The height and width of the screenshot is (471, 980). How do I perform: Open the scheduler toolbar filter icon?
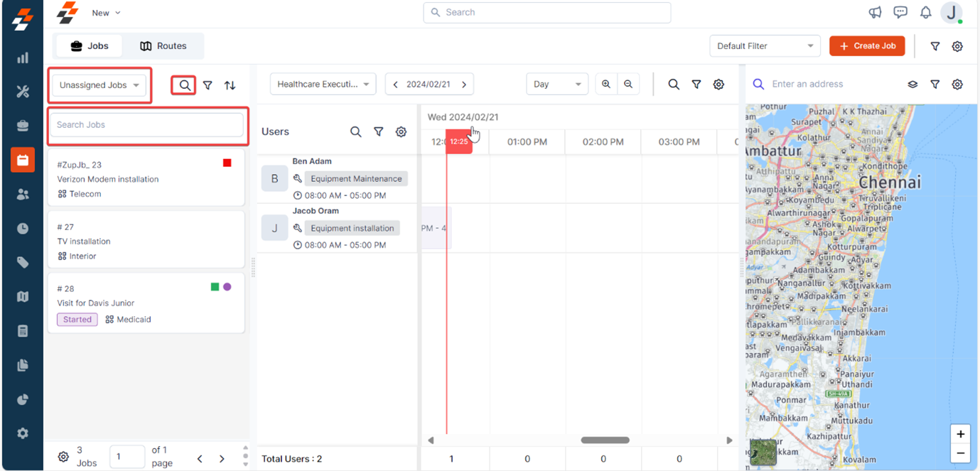(x=696, y=84)
